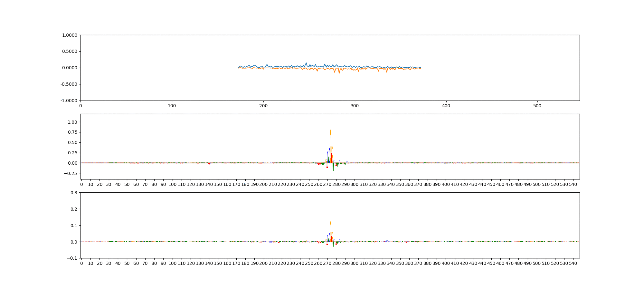Click x-axis tick 100 in top plot
Image resolution: width=644 pixels, height=290 pixels.
tap(172, 106)
